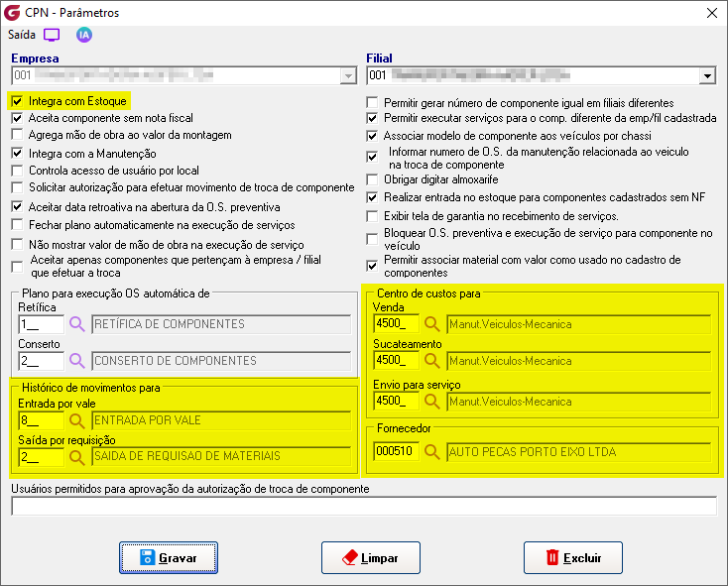Click the Venda cost center code field
728x586 pixels.
(x=396, y=324)
